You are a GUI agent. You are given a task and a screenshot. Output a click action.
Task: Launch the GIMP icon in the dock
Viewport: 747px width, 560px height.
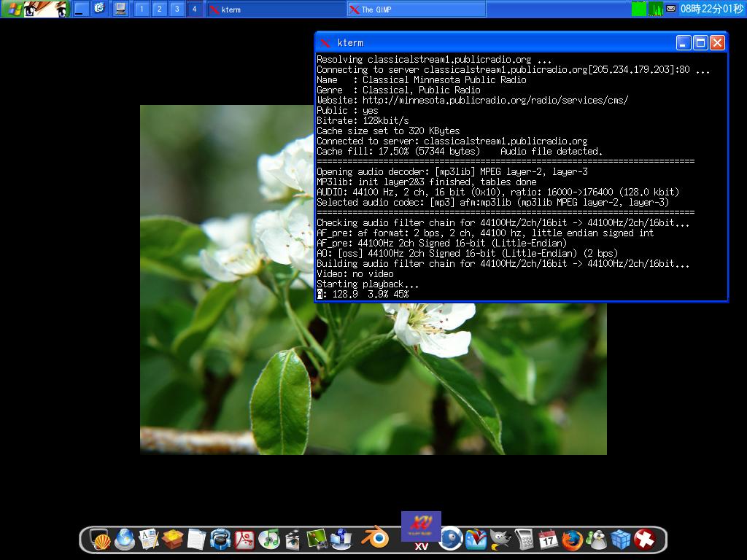tap(499, 540)
